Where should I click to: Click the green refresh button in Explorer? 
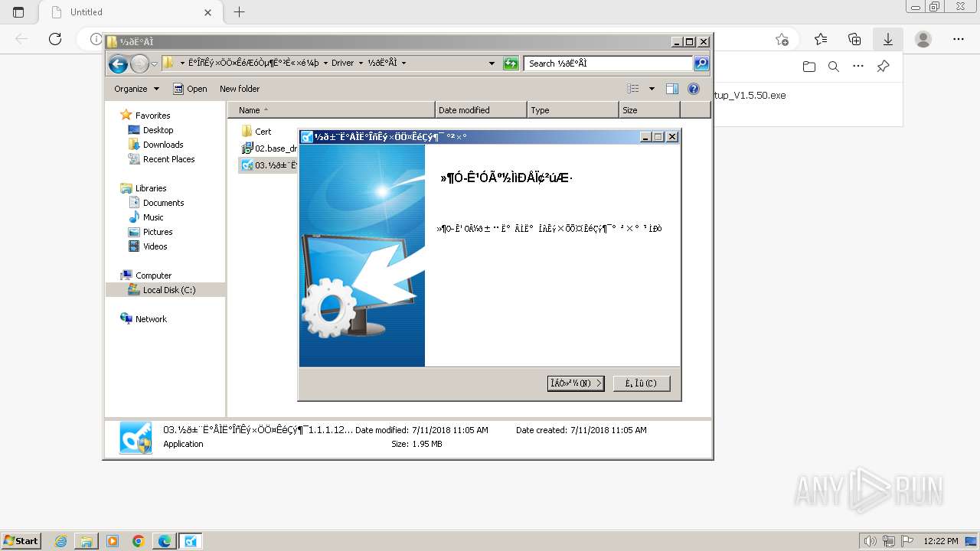point(511,64)
